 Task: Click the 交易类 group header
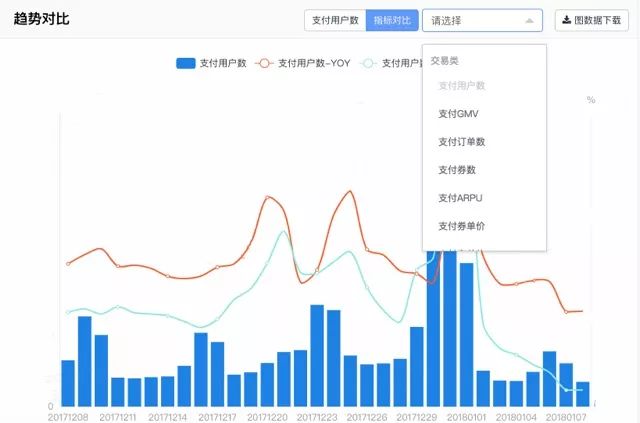444,60
